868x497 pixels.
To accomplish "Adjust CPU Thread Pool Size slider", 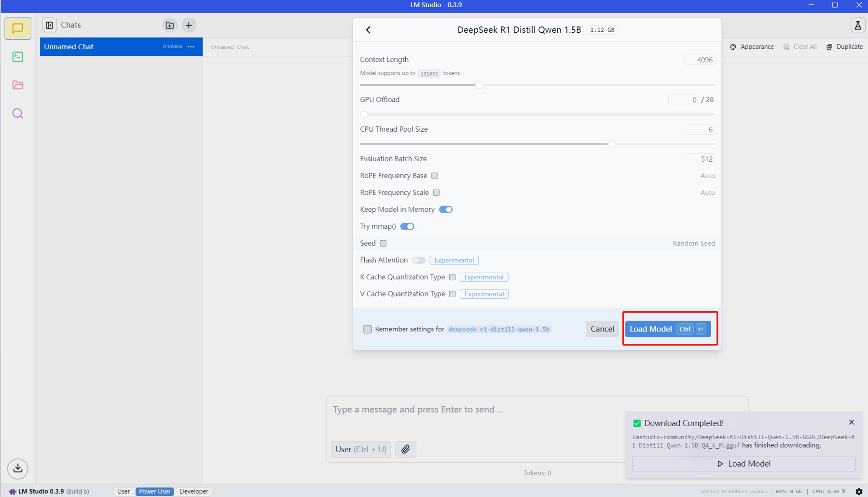I will pos(611,144).
